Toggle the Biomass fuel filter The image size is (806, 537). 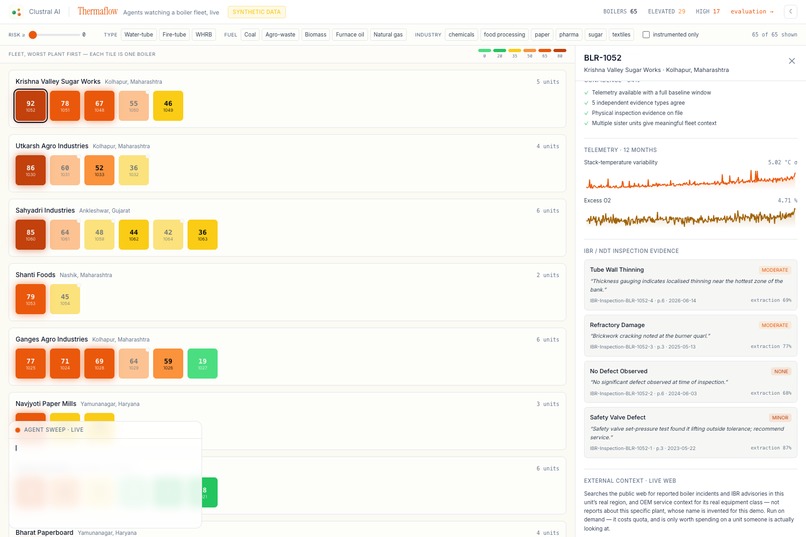[x=316, y=35]
